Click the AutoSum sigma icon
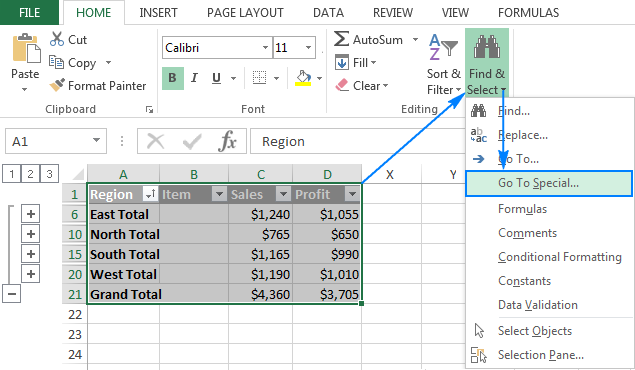 point(341,39)
